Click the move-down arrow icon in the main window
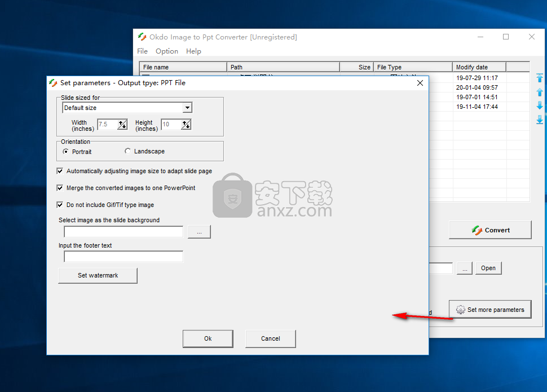 [x=540, y=105]
